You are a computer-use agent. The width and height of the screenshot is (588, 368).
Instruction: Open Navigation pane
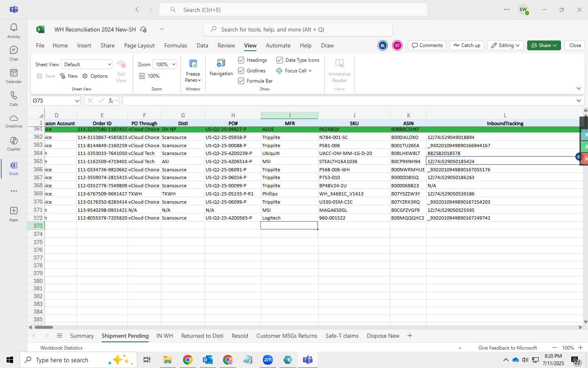pyautogui.click(x=221, y=68)
